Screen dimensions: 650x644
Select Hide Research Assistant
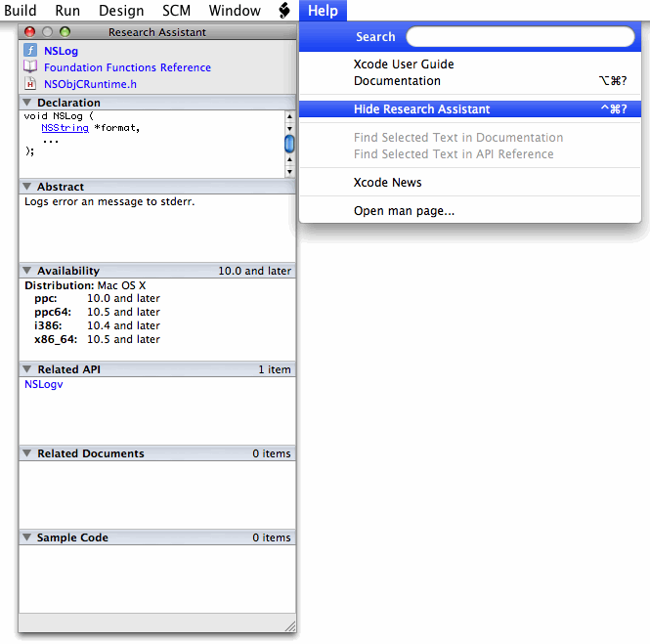click(x=470, y=109)
